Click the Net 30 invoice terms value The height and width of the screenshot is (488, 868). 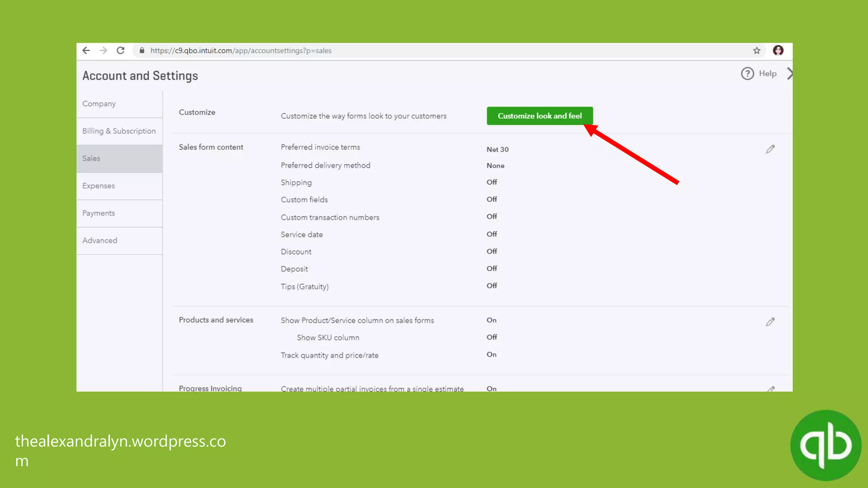coord(498,150)
